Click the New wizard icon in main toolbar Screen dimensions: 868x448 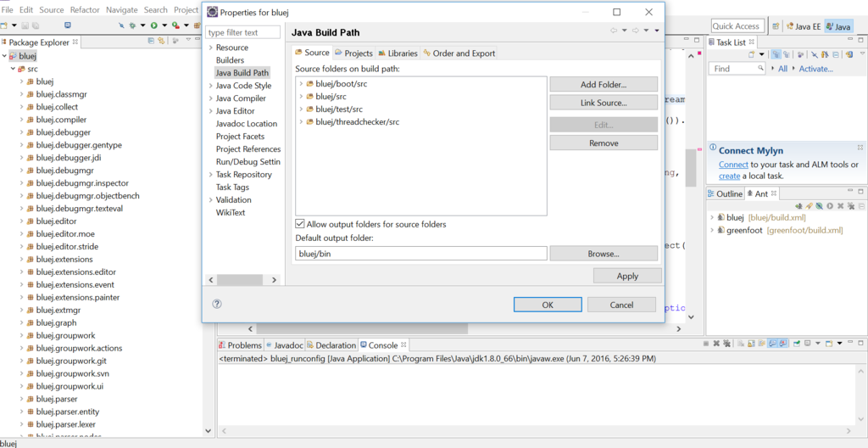(x=3, y=25)
